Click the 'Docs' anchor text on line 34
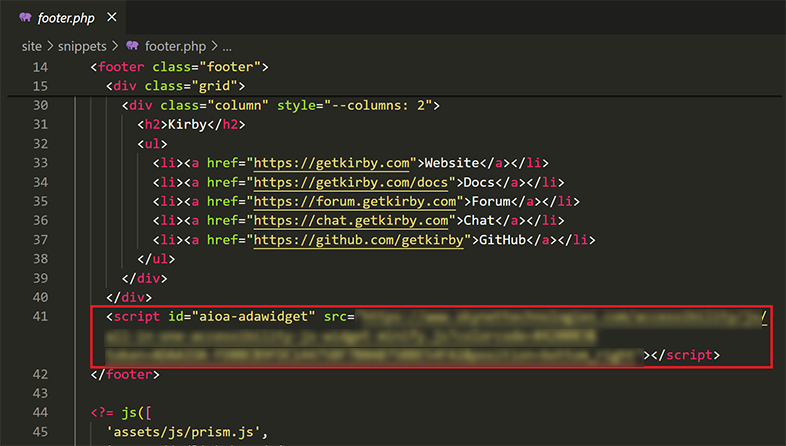This screenshot has width=786, height=446. pyautogui.click(x=479, y=182)
